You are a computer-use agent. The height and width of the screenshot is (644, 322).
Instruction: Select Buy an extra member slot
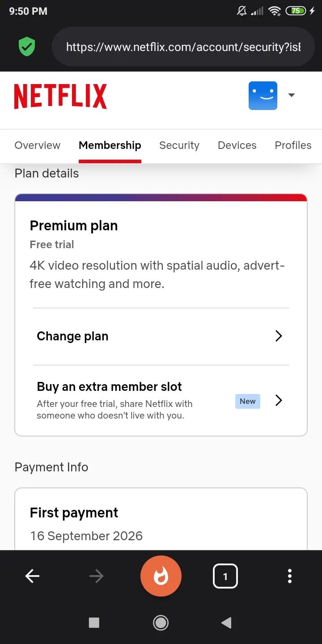click(161, 400)
